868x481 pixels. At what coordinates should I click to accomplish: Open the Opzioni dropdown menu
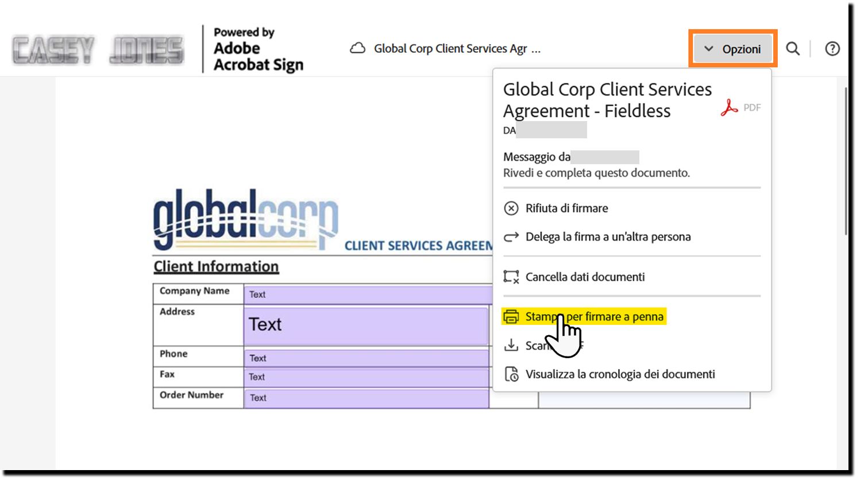pyautogui.click(x=732, y=49)
